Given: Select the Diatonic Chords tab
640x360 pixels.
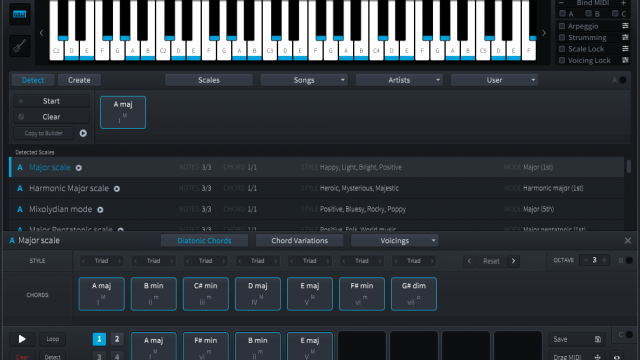Looking at the screenshot, I should point(204,241).
